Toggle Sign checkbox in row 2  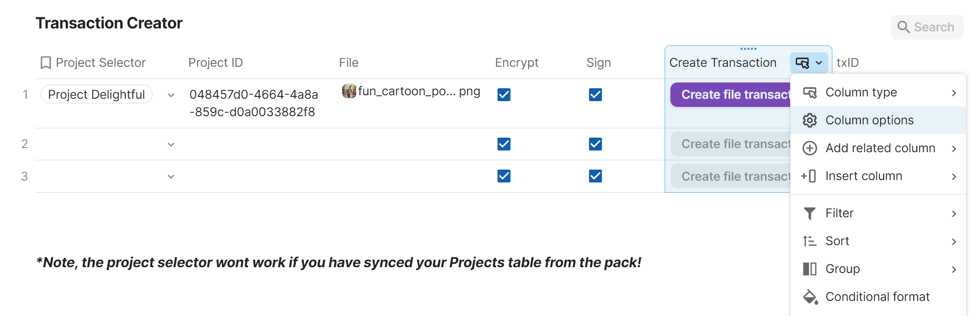(595, 144)
